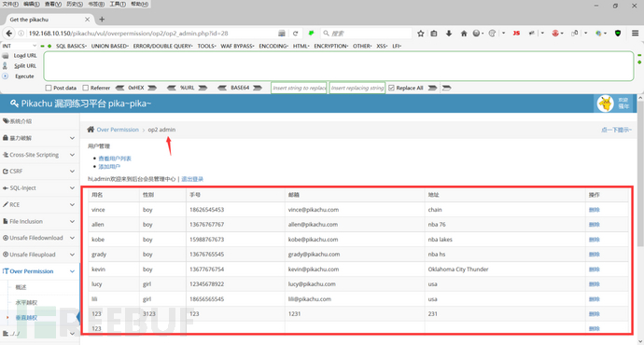644x345 pixels.
Task: Click the Over Permission breadcrumb link
Action: 118,130
